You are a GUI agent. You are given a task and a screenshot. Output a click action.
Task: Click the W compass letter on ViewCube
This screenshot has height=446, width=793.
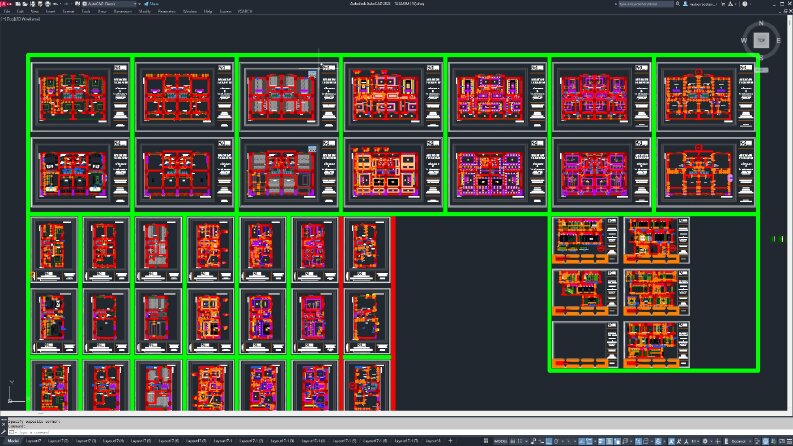[743, 40]
